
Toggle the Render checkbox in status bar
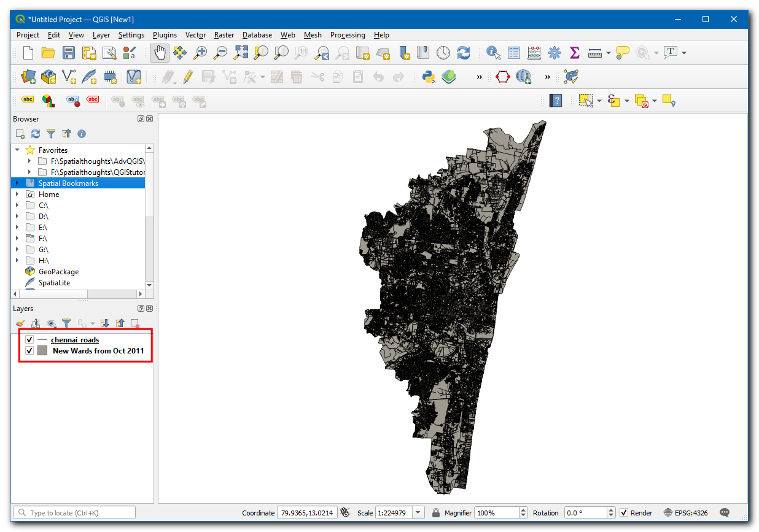pyautogui.click(x=624, y=513)
